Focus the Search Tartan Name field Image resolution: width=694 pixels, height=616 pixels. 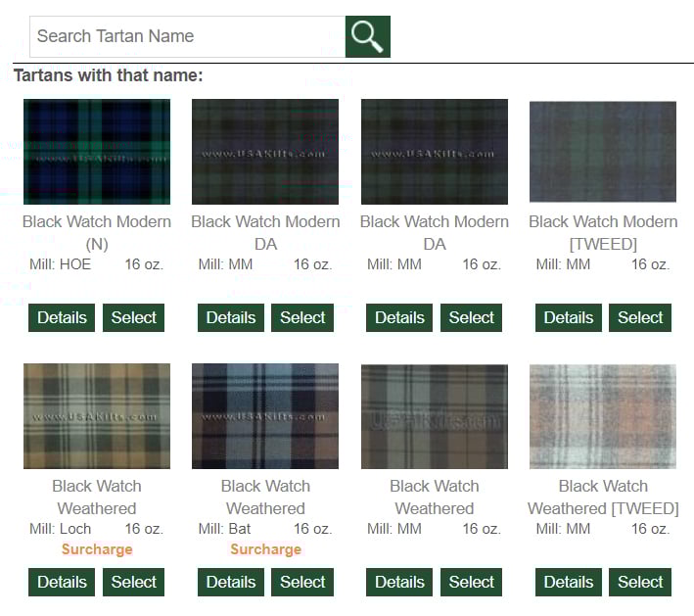(x=187, y=36)
